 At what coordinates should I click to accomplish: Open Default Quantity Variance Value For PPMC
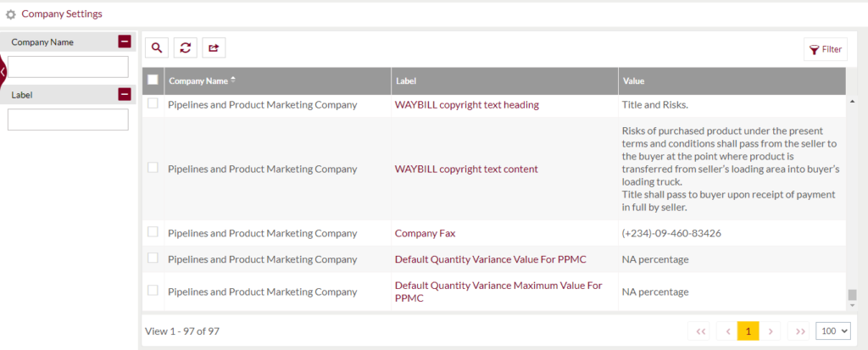pos(491,259)
